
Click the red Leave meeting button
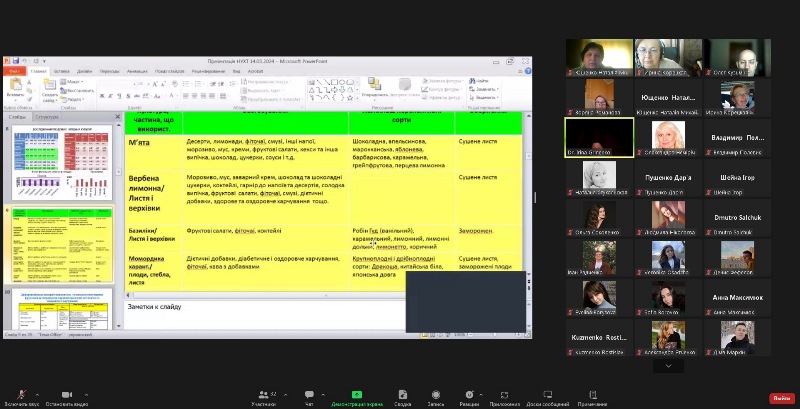pyautogui.click(x=781, y=397)
